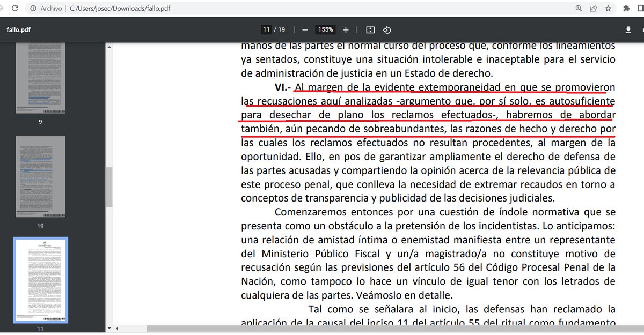The width and height of the screenshot is (644, 335).
Task: Click the heading text 'VI.-'
Action: (x=283, y=87)
